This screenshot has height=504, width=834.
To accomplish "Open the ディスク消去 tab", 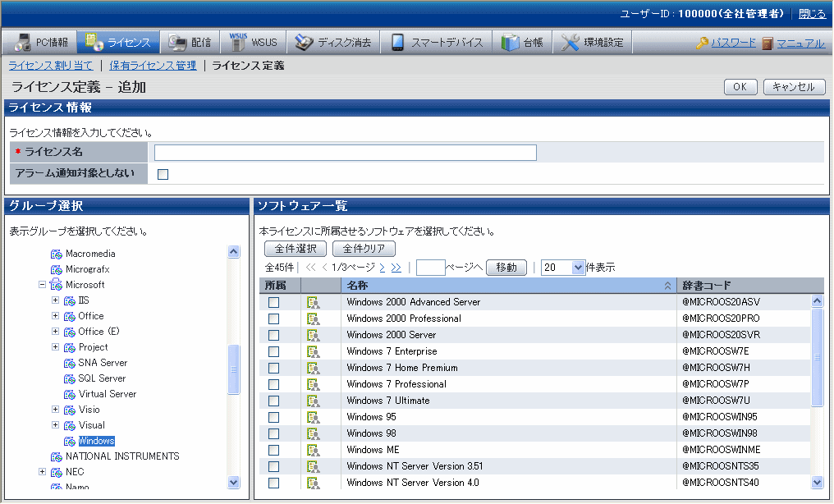I will [333, 43].
